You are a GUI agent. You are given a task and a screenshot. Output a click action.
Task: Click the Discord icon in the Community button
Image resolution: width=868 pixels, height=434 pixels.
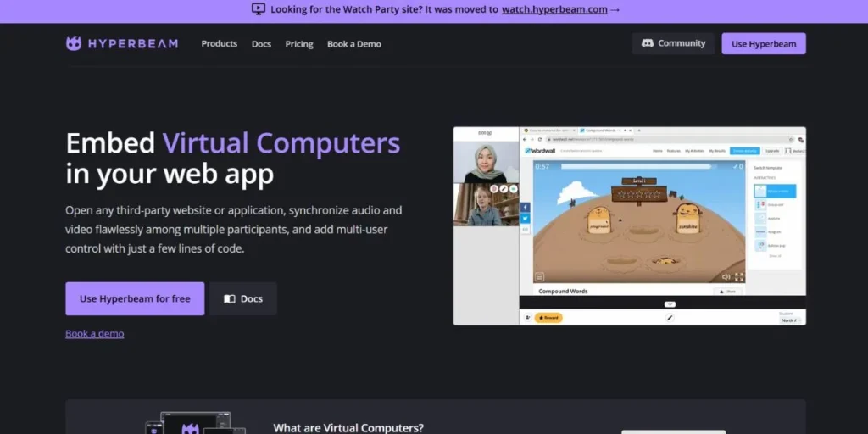(x=647, y=43)
